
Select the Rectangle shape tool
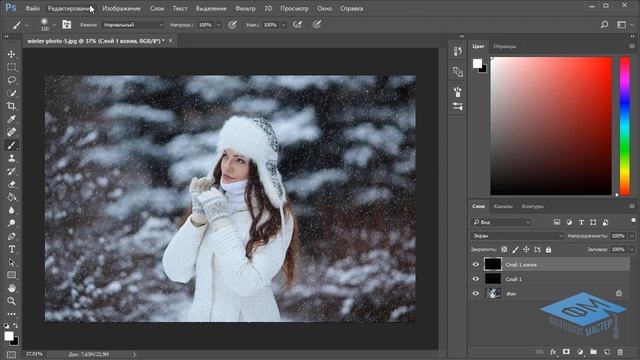point(11,275)
